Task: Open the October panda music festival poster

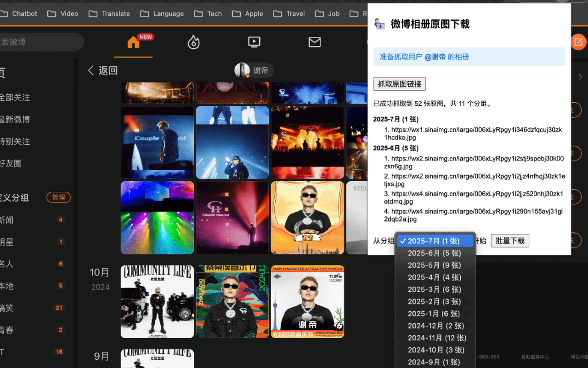Action: (x=307, y=302)
